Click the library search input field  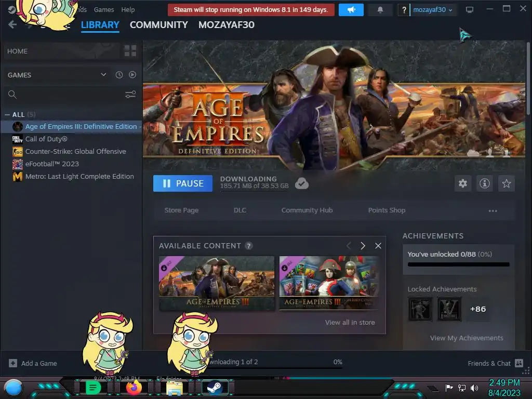pyautogui.click(x=70, y=95)
